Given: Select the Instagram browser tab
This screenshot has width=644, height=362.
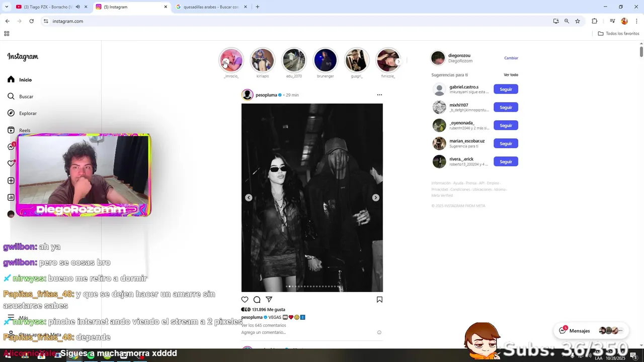Looking at the screenshot, I should [x=131, y=7].
